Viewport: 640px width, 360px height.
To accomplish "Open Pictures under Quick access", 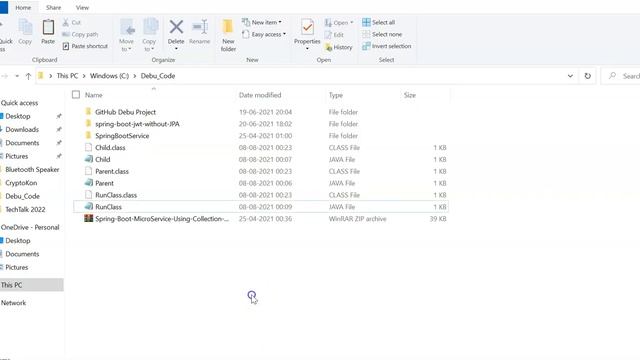I will click(16, 156).
